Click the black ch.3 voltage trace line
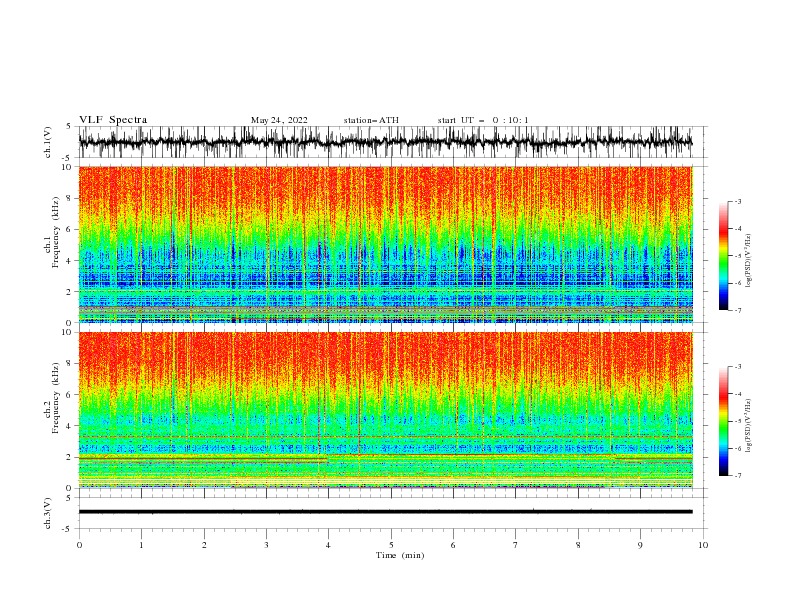792x612 pixels. click(385, 512)
